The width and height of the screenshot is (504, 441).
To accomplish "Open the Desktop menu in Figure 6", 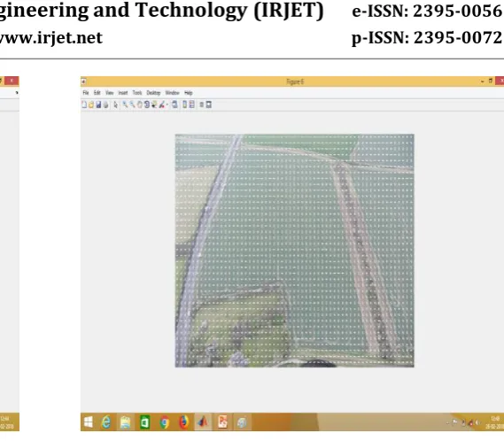I will (153, 93).
